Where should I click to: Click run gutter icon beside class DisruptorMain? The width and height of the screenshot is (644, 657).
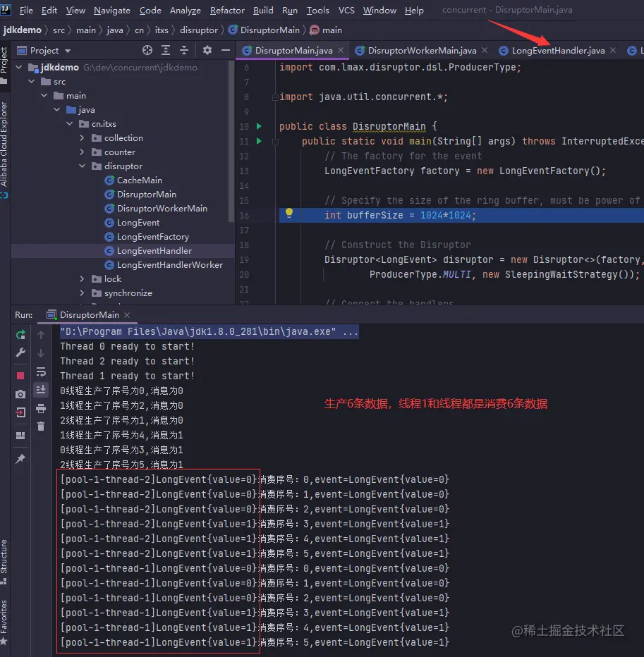259,126
